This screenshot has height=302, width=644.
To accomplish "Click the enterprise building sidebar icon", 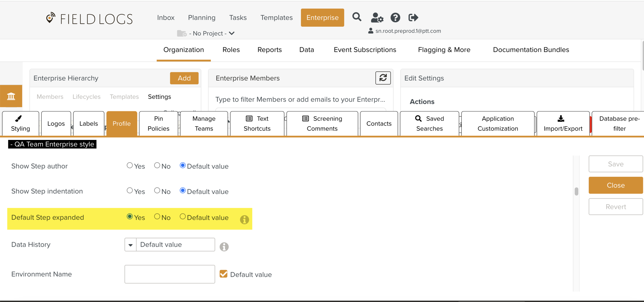I will coord(11,96).
